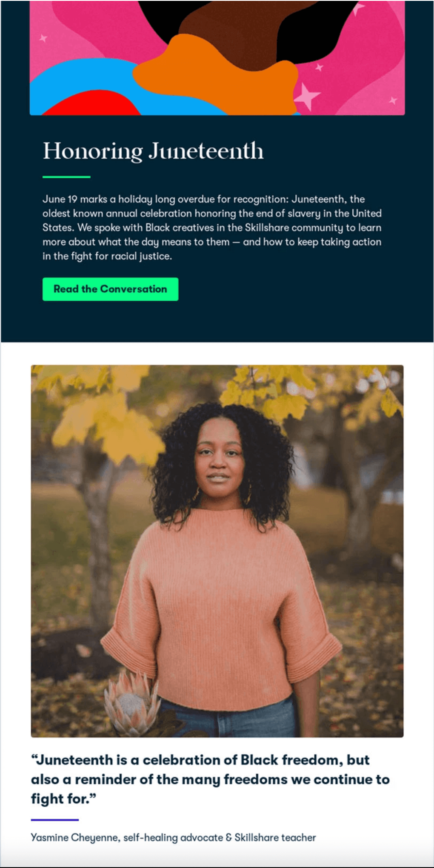The image size is (434, 868).
Task: Click the tiny star near banner's right edge
Action: [393, 100]
